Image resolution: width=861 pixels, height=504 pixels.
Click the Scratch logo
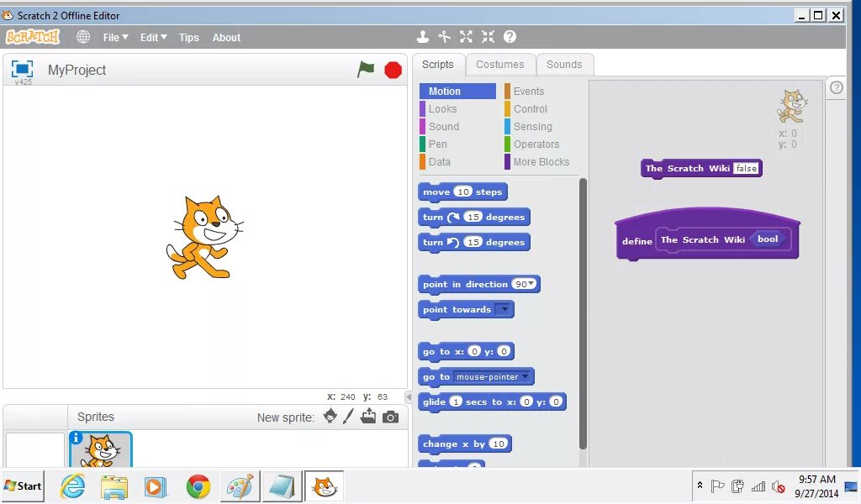33,37
